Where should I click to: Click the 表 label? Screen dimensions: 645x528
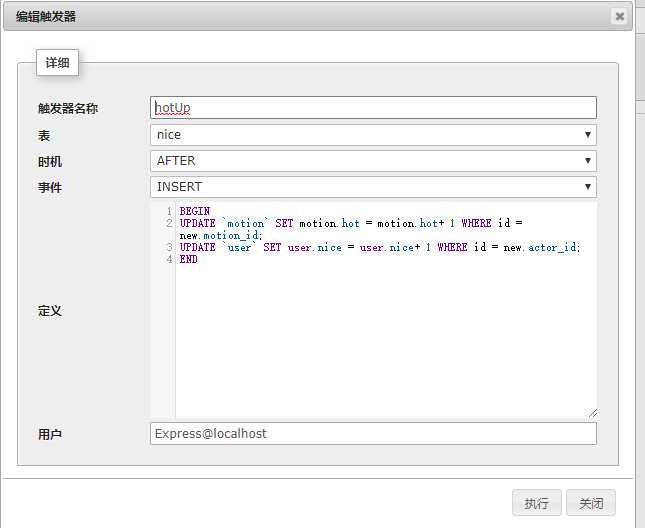coord(44,136)
